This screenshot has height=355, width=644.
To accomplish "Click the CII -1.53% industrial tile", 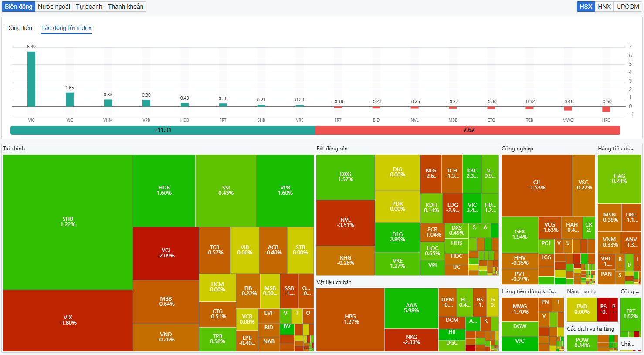I will (536, 185).
